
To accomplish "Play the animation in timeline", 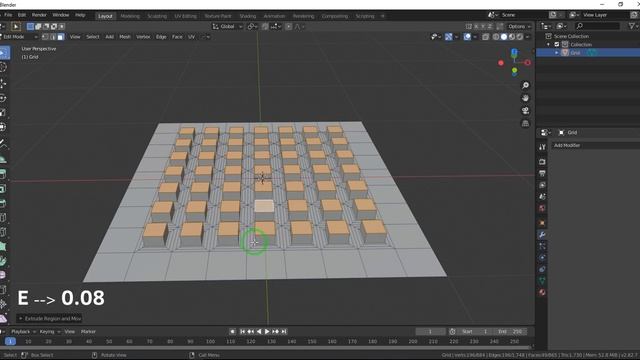I will click(x=267, y=331).
